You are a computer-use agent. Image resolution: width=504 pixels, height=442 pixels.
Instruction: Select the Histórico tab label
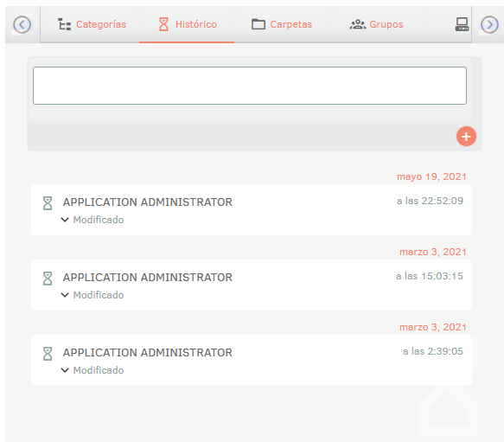click(196, 24)
